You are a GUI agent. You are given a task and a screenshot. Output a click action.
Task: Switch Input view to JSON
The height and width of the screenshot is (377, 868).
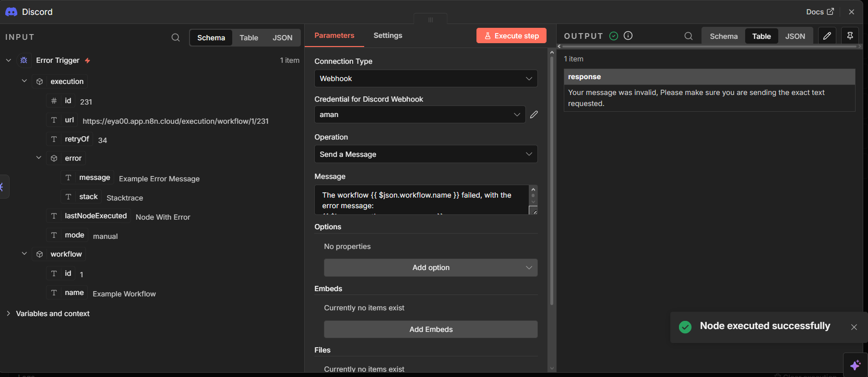(282, 38)
